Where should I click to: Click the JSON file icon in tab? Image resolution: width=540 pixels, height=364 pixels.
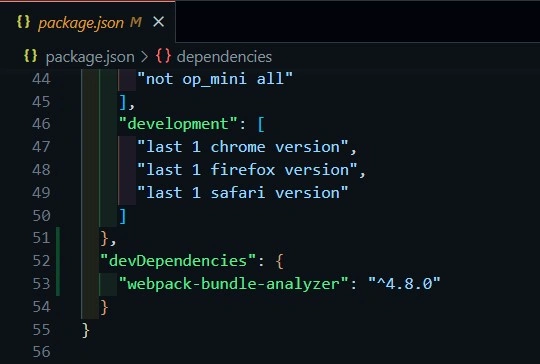point(23,22)
